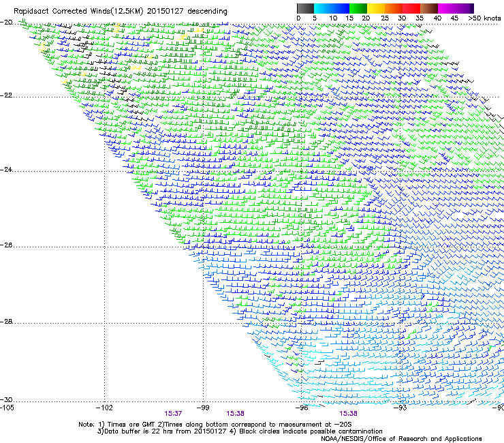Screen dimensions: 504x443
Task: Click the note 'Times are GMT'
Action: 130,425
